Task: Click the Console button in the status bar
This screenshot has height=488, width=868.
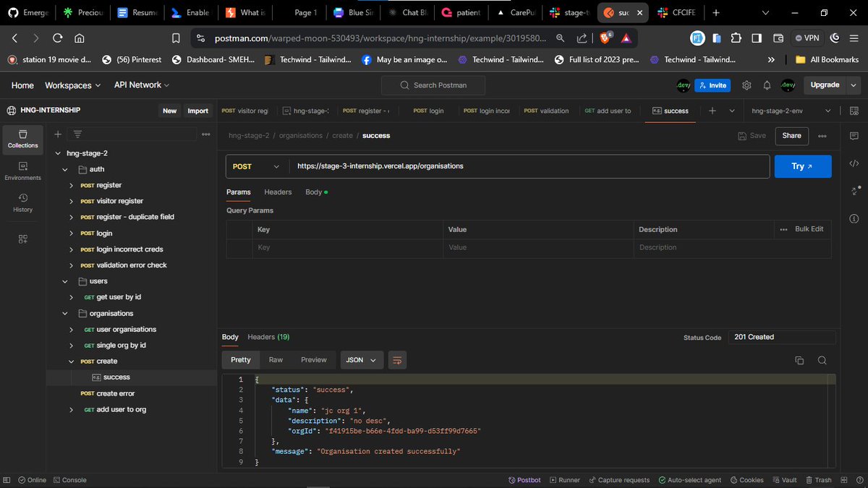Action: coord(69,480)
